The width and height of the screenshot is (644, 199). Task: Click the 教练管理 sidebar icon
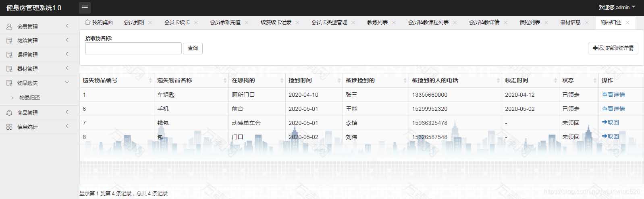coord(9,41)
